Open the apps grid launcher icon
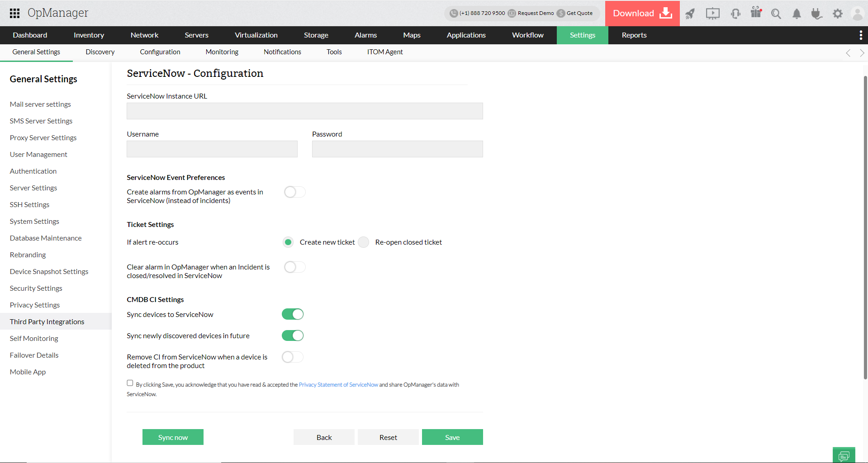This screenshot has height=463, width=868. [14, 13]
